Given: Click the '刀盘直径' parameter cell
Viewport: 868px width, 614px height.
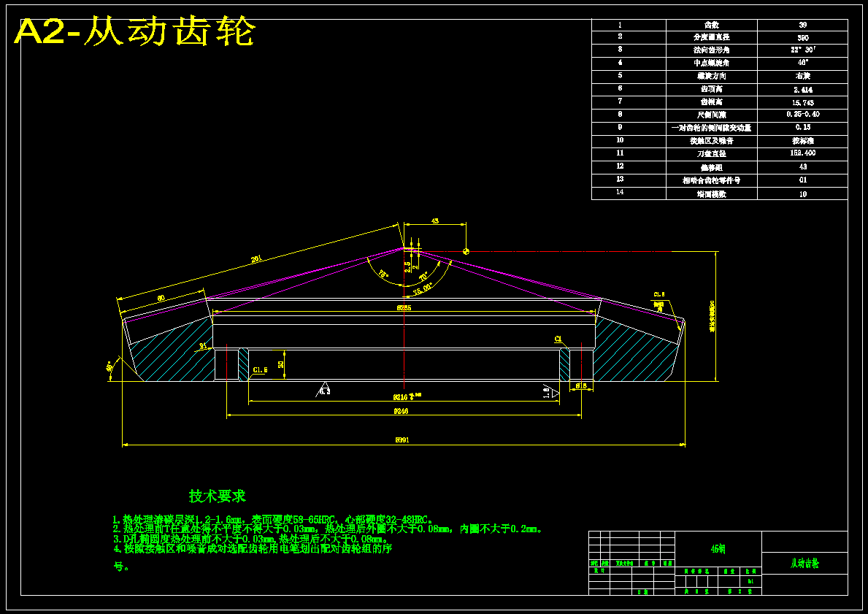Looking at the screenshot, I should (711, 154).
